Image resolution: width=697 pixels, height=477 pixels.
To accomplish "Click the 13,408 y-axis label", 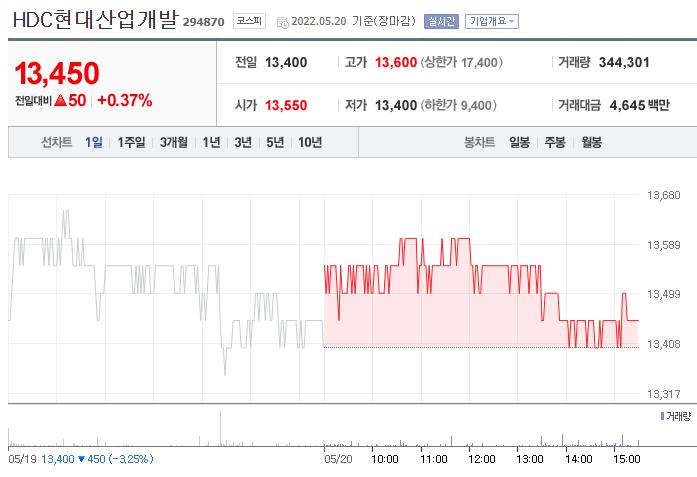I will tap(663, 344).
